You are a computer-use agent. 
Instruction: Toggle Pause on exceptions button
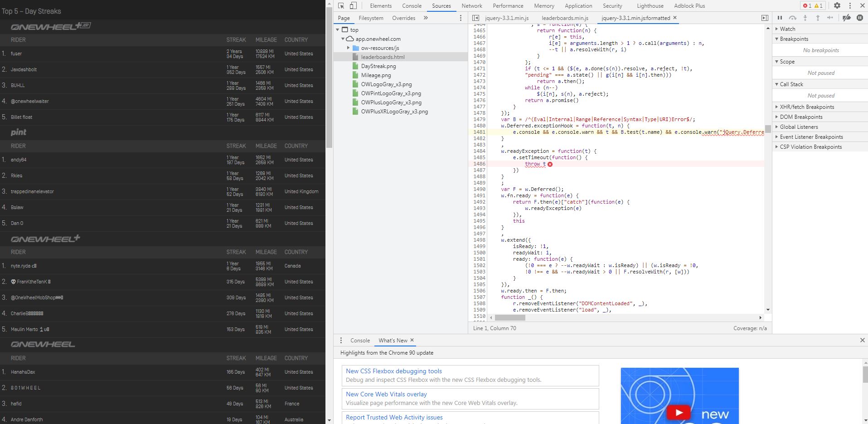point(860,18)
